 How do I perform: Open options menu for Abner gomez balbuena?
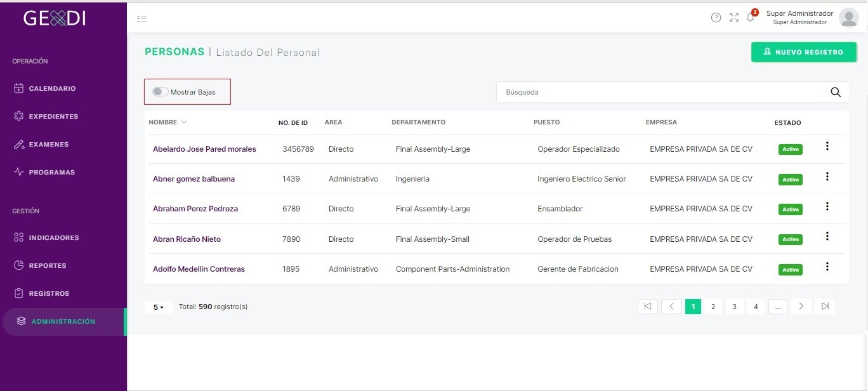[827, 176]
